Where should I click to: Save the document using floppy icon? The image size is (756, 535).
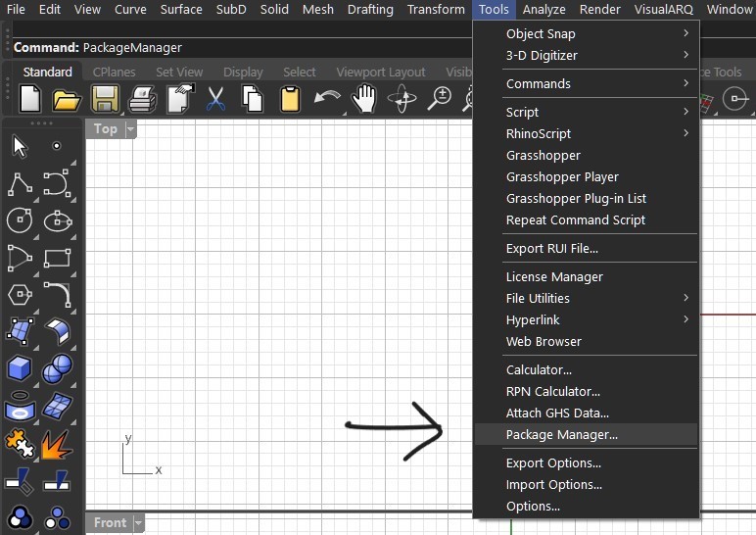click(x=104, y=99)
